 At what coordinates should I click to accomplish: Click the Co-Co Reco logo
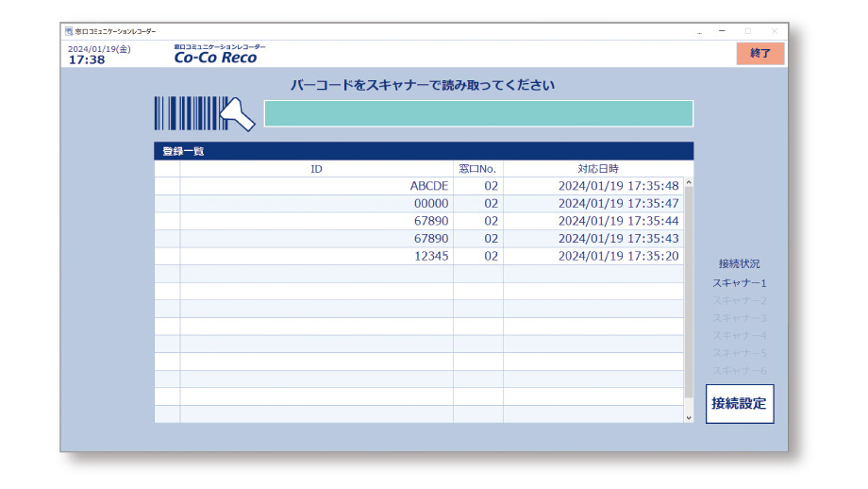click(215, 56)
